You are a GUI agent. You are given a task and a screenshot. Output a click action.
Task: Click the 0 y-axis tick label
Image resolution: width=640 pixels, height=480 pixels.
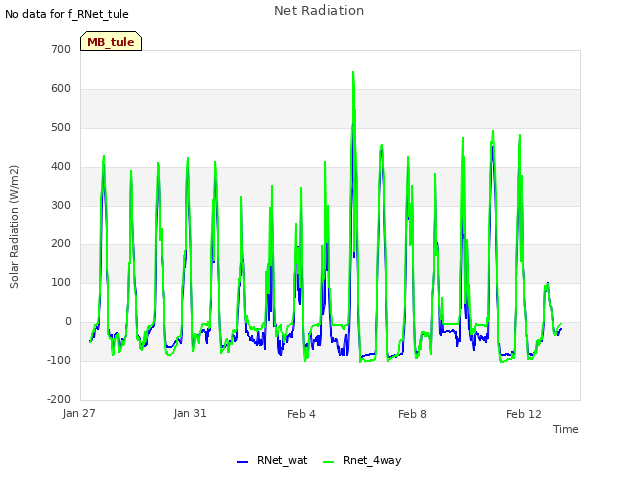[x=68, y=322]
